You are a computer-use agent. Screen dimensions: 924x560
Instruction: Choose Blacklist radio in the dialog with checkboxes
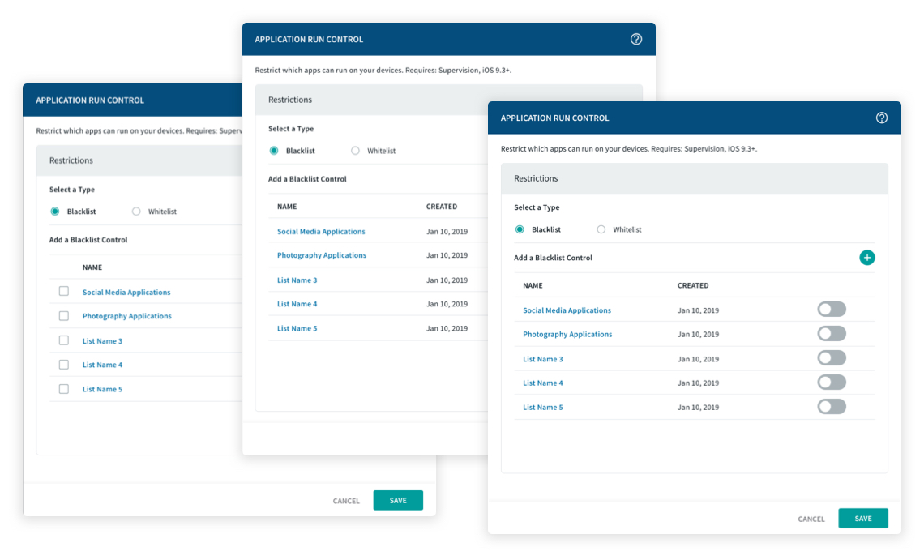[55, 212]
